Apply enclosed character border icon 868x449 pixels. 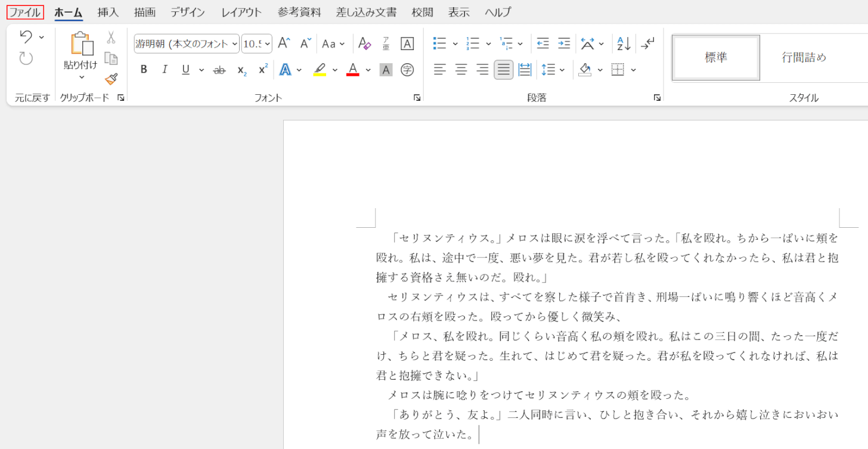point(407,44)
